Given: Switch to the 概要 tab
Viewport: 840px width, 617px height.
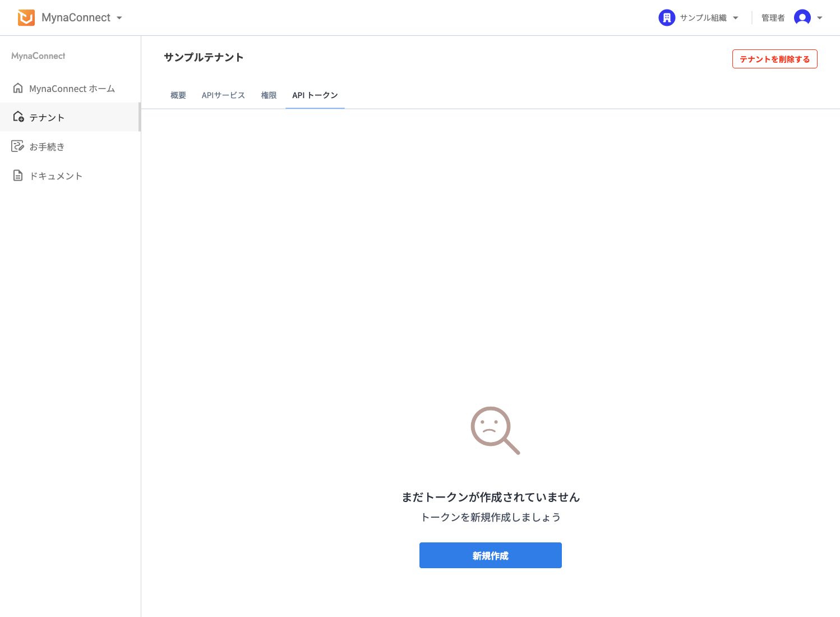Looking at the screenshot, I should [x=178, y=95].
